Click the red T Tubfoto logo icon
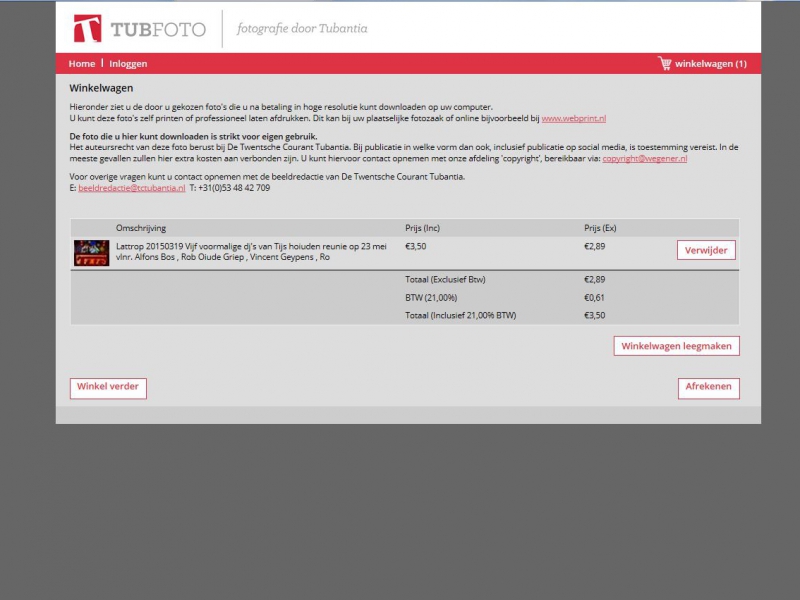The width and height of the screenshot is (800, 600). [x=87, y=29]
